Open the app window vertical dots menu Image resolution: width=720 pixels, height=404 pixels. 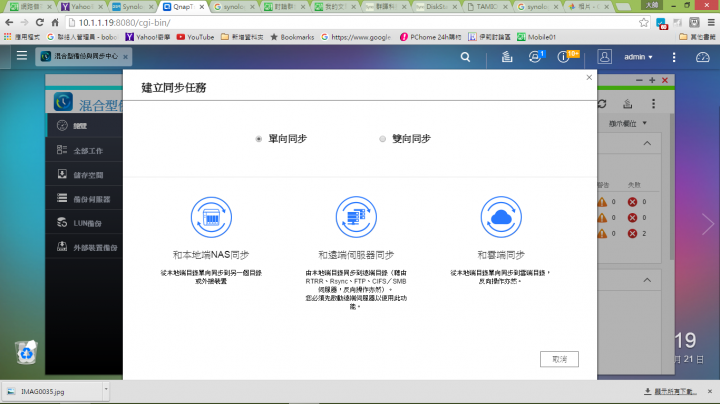point(653,104)
